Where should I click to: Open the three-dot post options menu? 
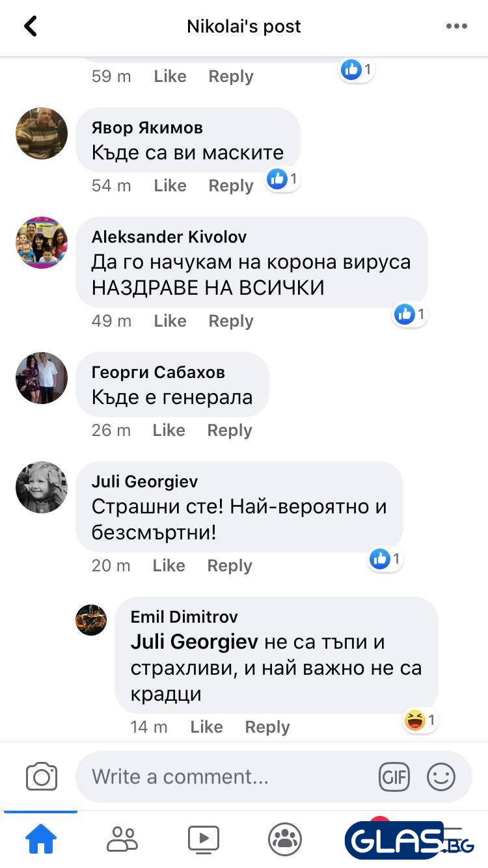click(456, 26)
